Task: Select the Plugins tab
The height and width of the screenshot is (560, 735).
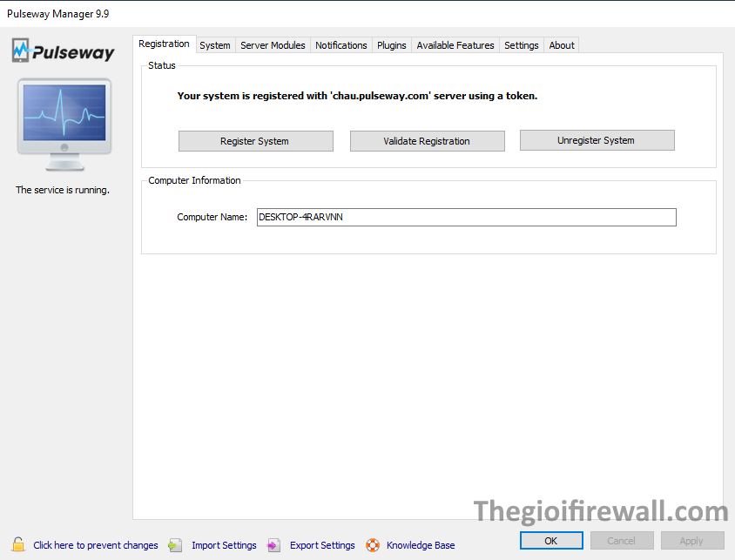Action: tap(391, 45)
